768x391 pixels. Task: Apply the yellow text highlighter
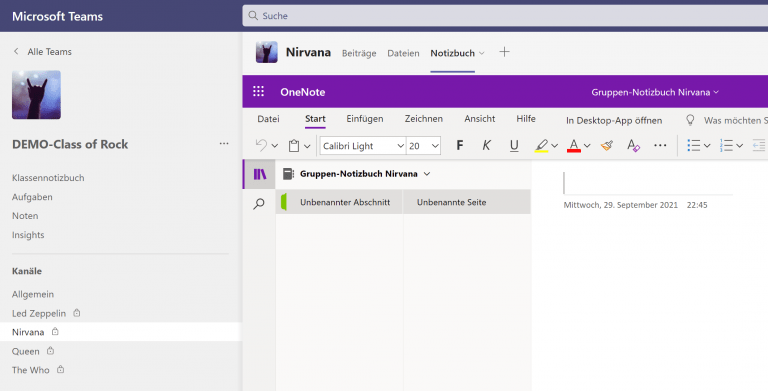(541, 146)
